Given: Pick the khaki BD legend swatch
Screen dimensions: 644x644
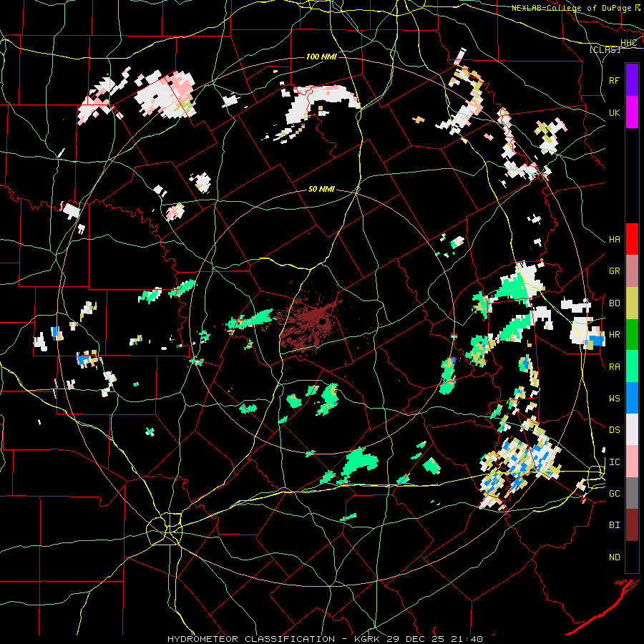Looking at the screenshot, I should click(632, 303).
